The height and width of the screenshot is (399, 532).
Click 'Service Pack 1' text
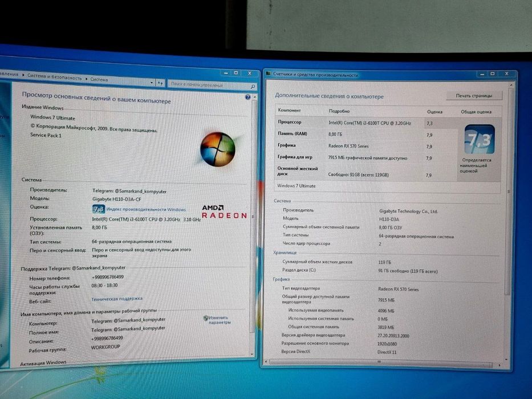tap(46, 135)
